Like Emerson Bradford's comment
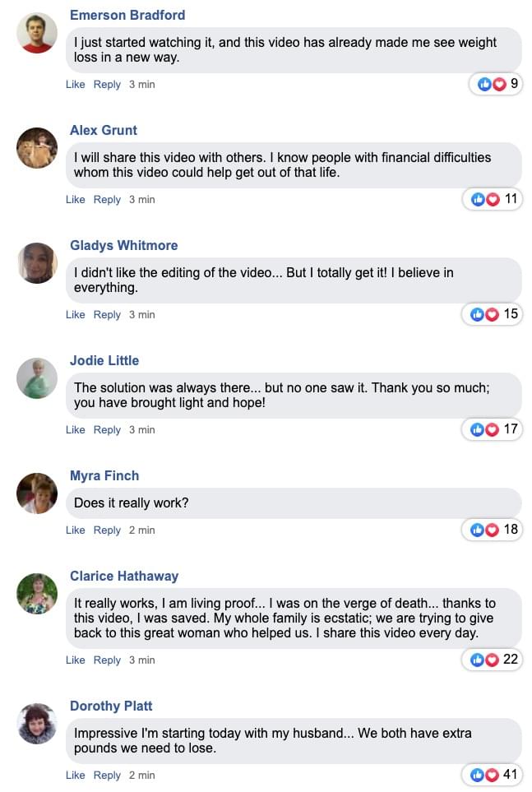This screenshot has width=532, height=792. click(x=76, y=85)
